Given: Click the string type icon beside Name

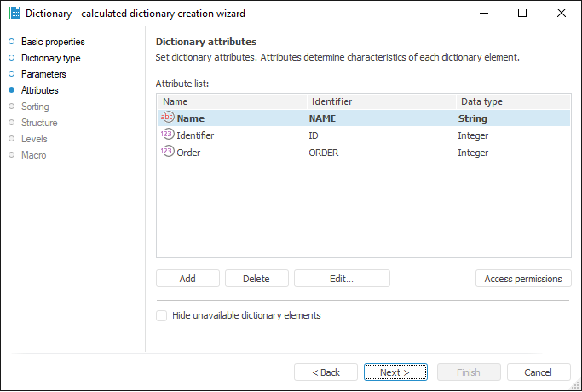Looking at the screenshot, I should (x=167, y=118).
